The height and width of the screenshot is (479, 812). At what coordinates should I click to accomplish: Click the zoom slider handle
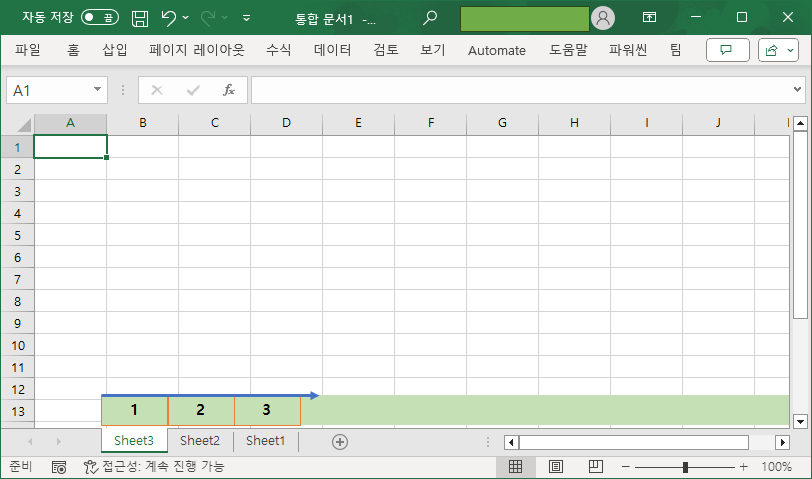point(685,467)
